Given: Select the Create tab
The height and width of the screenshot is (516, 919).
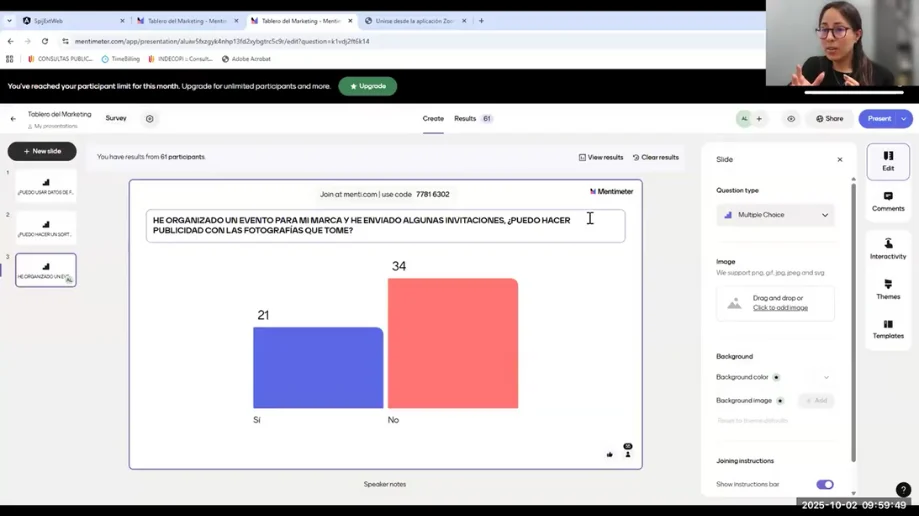Looking at the screenshot, I should point(433,119).
